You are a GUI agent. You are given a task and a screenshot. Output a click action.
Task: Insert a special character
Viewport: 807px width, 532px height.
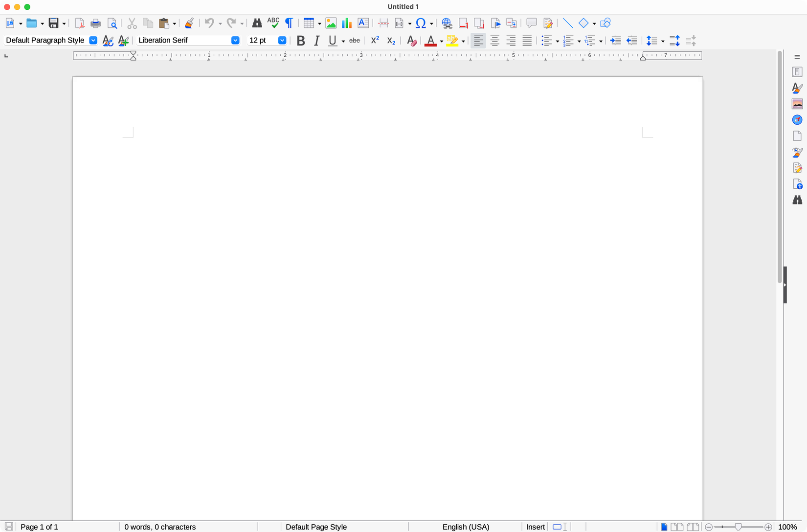[421, 23]
